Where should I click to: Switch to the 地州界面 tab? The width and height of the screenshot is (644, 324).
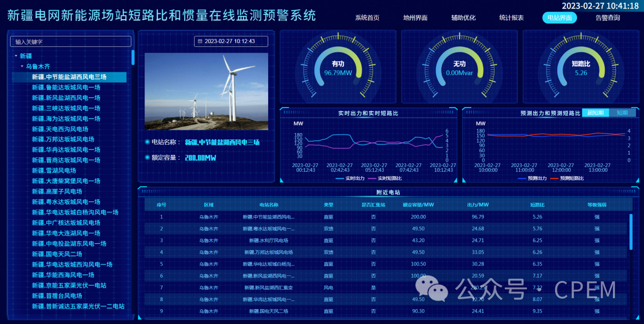[415, 18]
